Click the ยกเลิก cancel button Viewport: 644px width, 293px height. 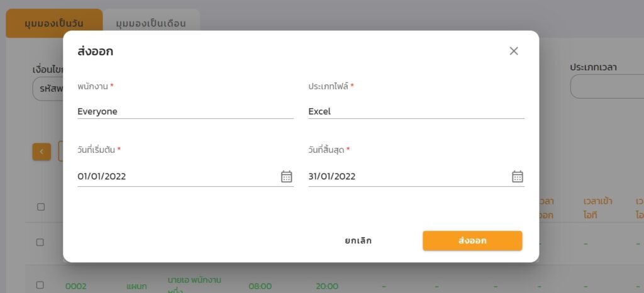click(358, 240)
